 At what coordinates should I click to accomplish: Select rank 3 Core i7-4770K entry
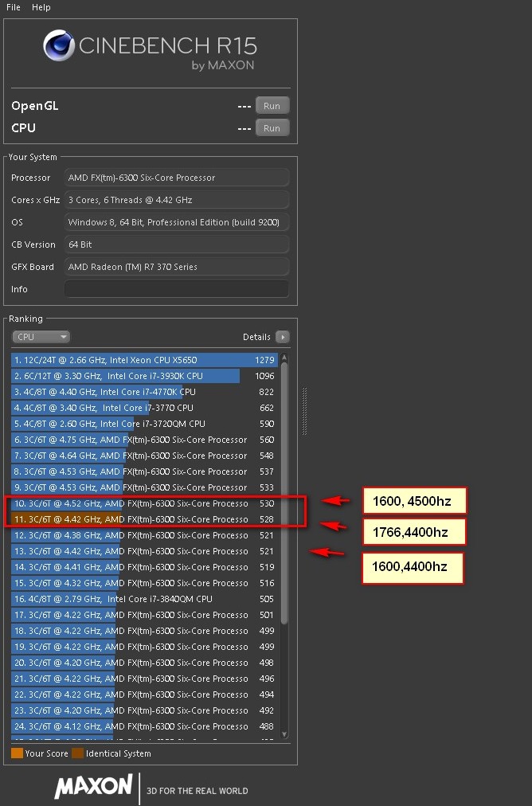click(144, 392)
